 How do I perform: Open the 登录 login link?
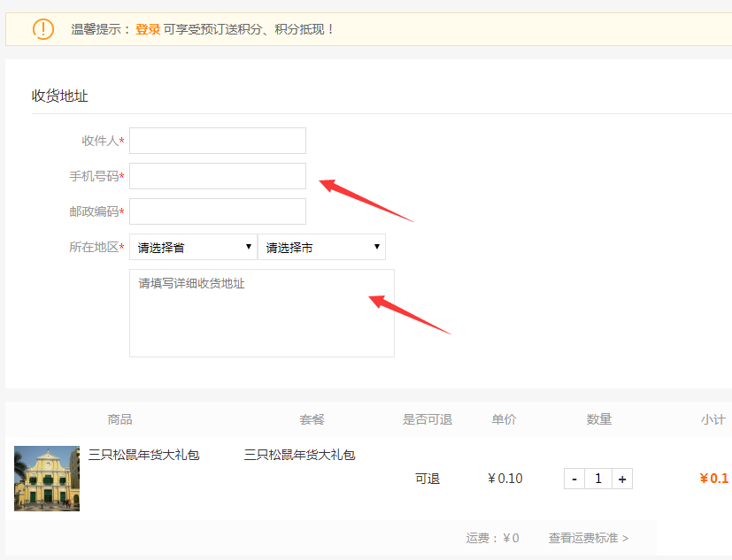tap(147, 29)
